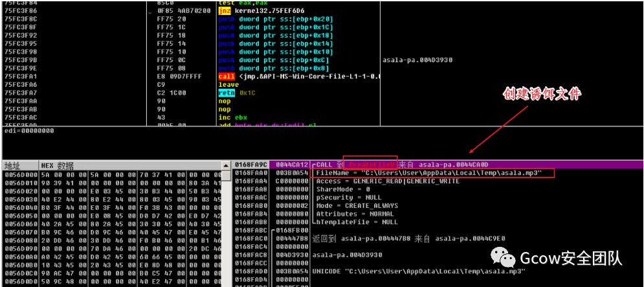
Task: Select stack Access = GENERIC_READ|GENERIC_WRITE line
Action: (x=388, y=181)
